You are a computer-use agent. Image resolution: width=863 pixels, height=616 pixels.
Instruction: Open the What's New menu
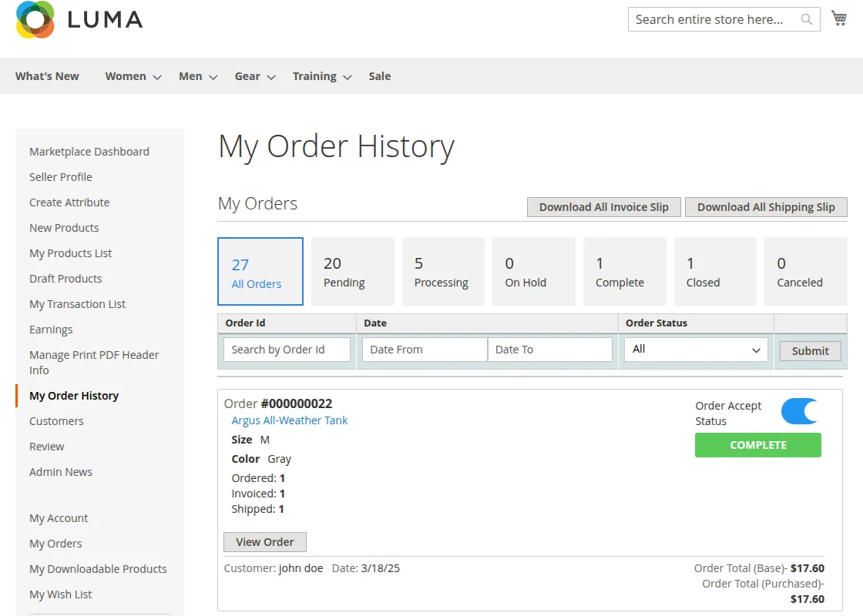coord(47,75)
